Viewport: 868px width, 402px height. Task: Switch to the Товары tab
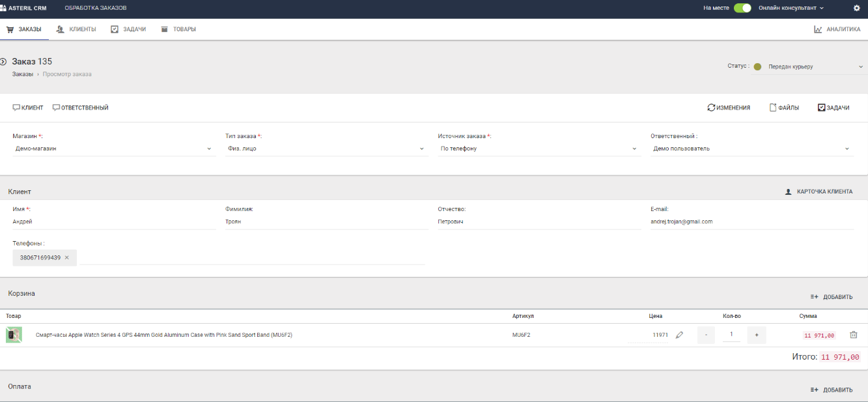178,29
